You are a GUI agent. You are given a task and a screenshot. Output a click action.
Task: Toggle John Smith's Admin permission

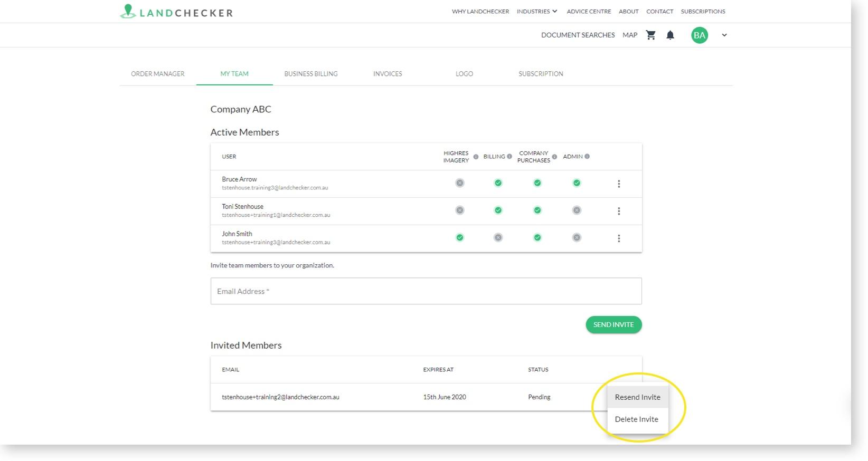pos(577,238)
